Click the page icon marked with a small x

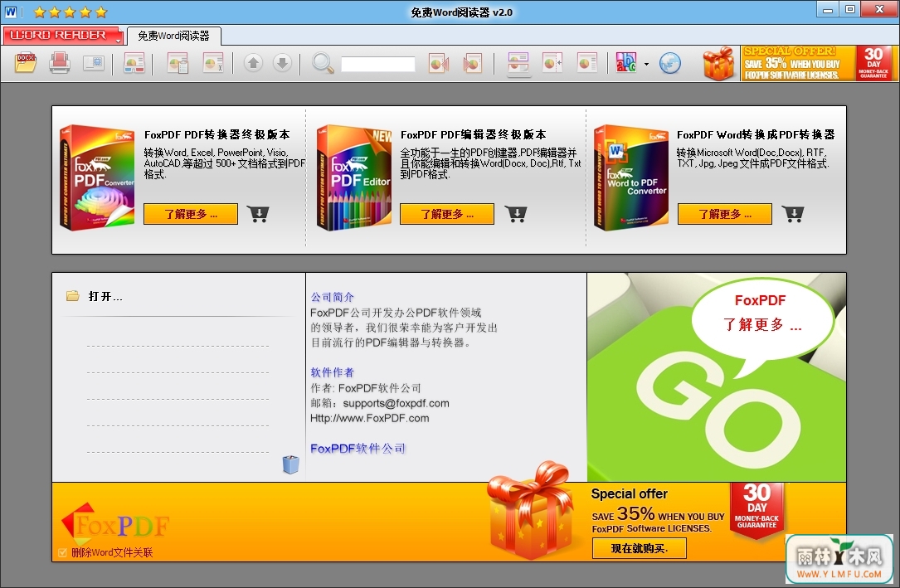[x=213, y=63]
